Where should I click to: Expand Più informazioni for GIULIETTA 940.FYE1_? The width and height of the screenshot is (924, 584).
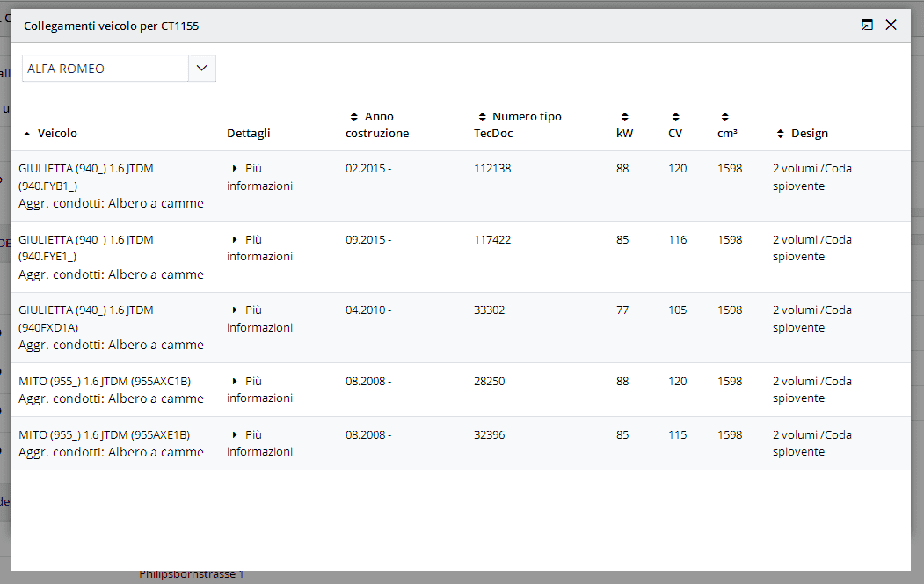click(x=260, y=248)
